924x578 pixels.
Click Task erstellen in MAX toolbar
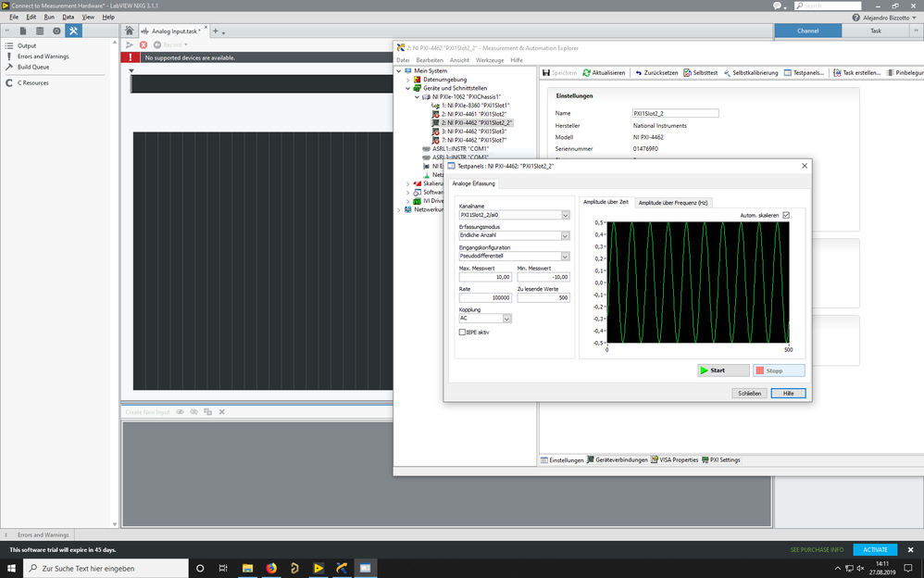pos(856,72)
